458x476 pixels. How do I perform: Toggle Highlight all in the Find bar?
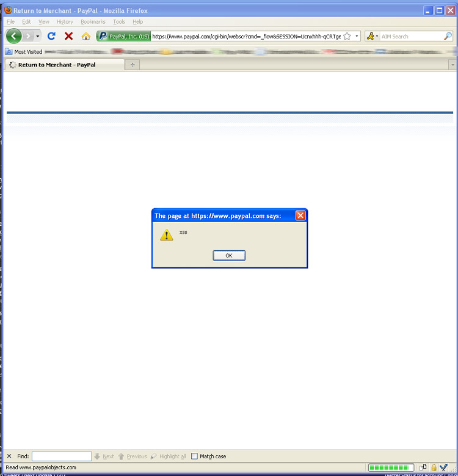pyautogui.click(x=168, y=456)
